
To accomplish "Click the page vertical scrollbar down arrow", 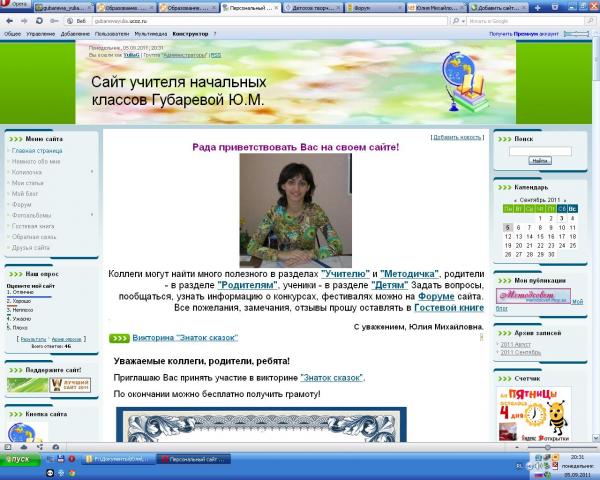I will [x=596, y=438].
